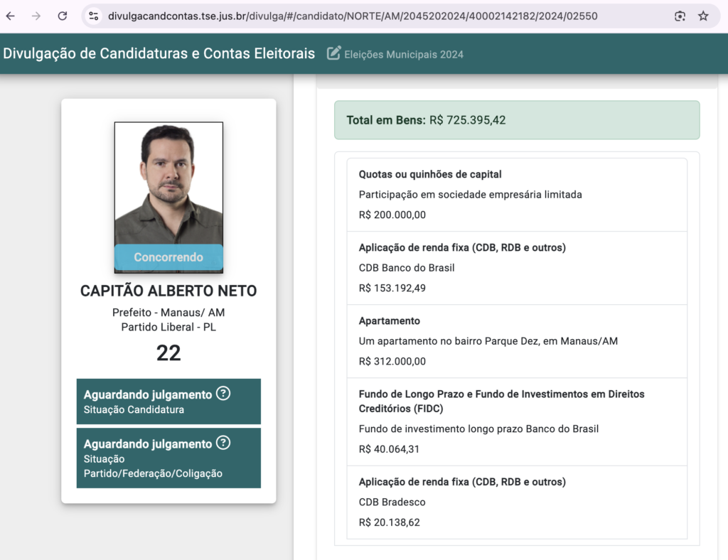Image resolution: width=728 pixels, height=560 pixels.
Task: Select Eleições Municipais 2024 link
Action: 403,54
